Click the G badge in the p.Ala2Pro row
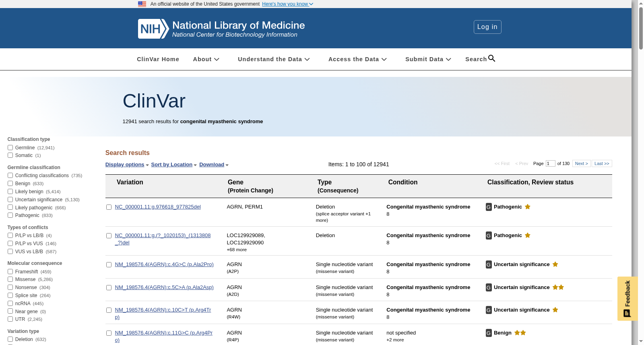 (489, 264)
